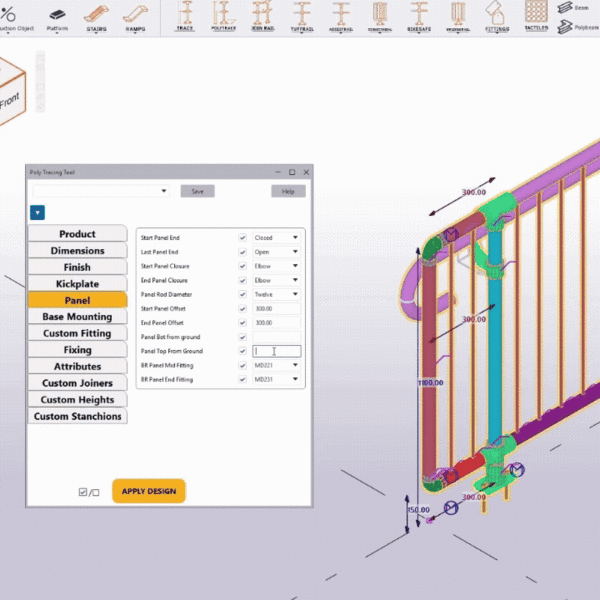This screenshot has width=600, height=600.
Task: Click the Front face of view cube
Action: [x=10, y=98]
